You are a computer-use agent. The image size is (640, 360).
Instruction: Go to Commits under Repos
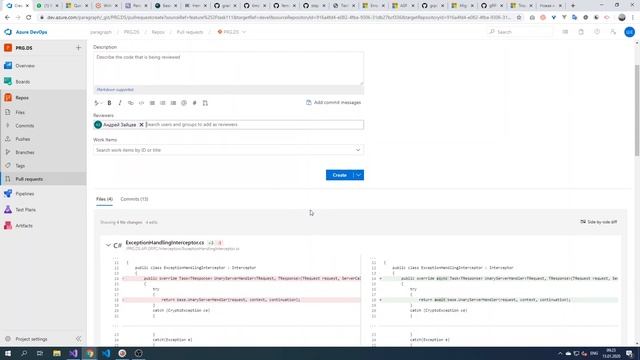tap(43, 126)
